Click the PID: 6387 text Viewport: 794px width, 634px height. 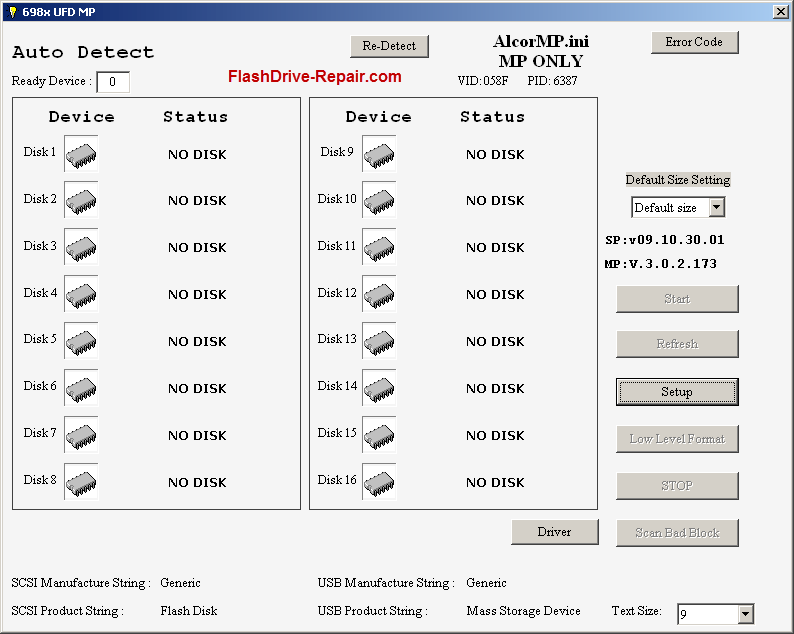(552, 81)
